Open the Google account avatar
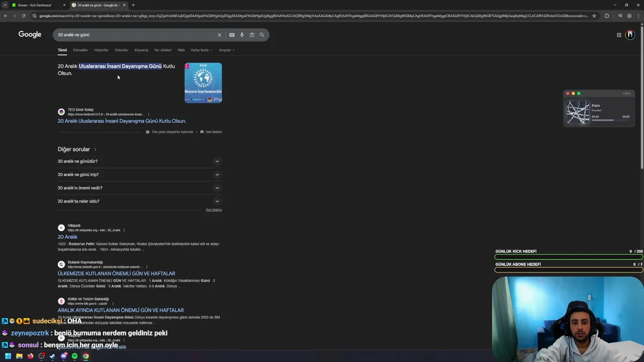Image resolution: width=644 pixels, height=362 pixels. pyautogui.click(x=630, y=35)
